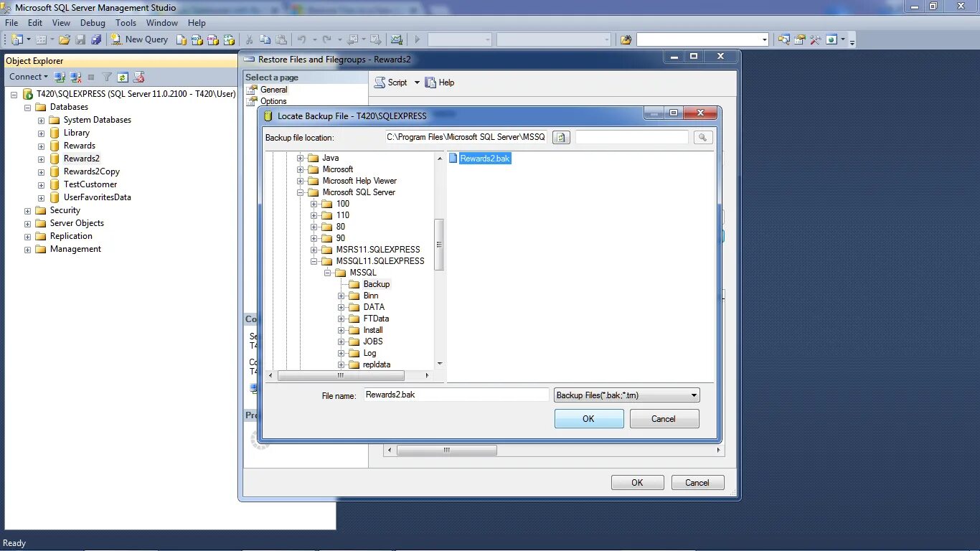This screenshot has height=551, width=980.
Task: Collapse the Microsoft SQL Server folder
Action: [x=301, y=192]
